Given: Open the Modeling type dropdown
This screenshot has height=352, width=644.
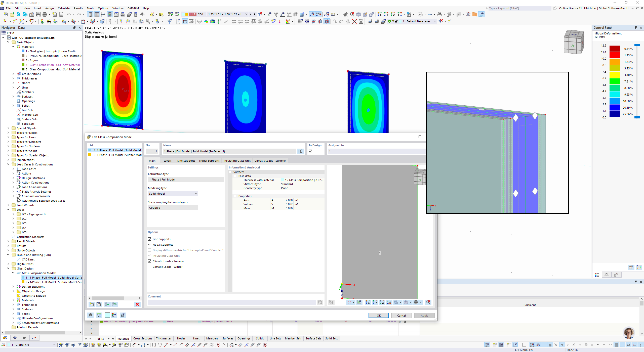Looking at the screenshot, I should (173, 194).
